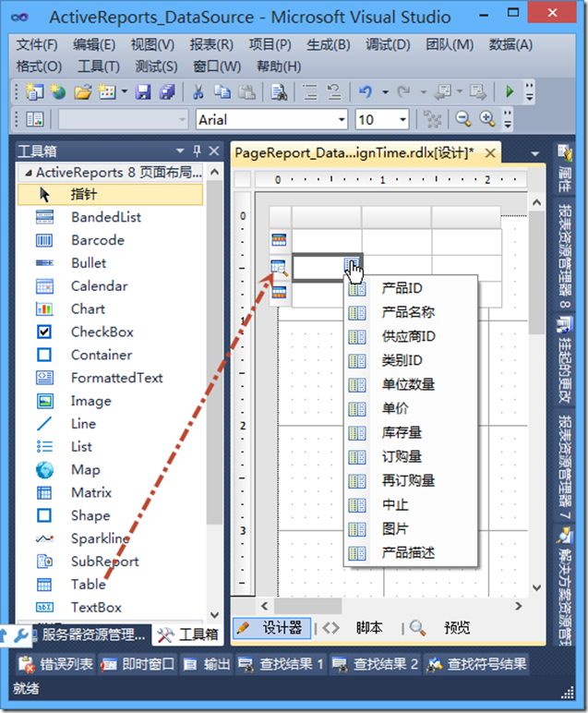
Task: Close the PageReport rdlx design tab
Action: point(490,153)
